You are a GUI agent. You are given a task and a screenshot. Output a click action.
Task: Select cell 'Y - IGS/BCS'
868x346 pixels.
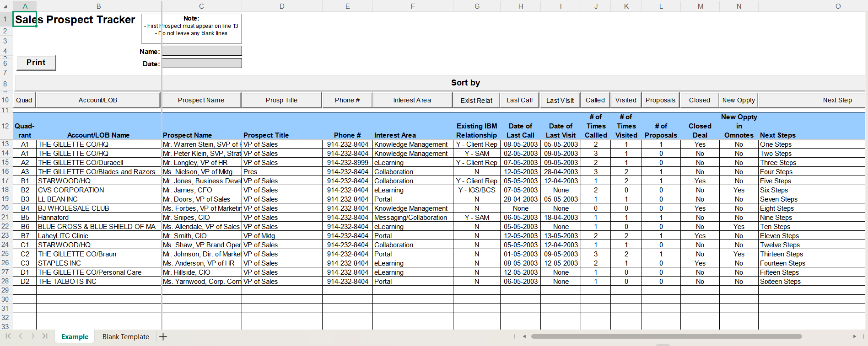click(477, 190)
